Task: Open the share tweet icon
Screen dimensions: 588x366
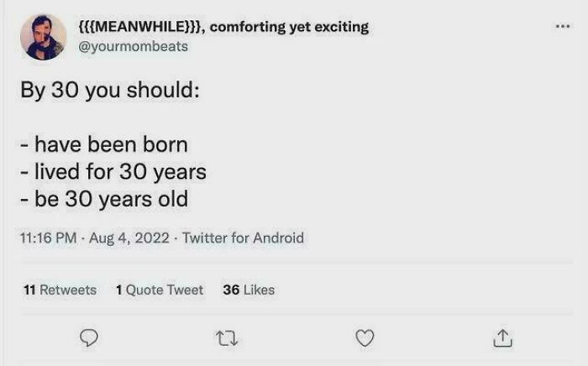Action: (x=501, y=337)
